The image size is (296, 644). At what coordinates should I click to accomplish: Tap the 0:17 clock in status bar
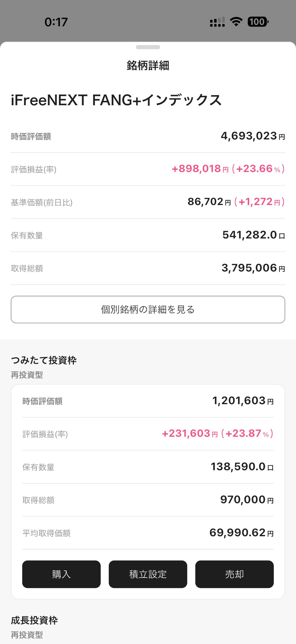point(56,22)
